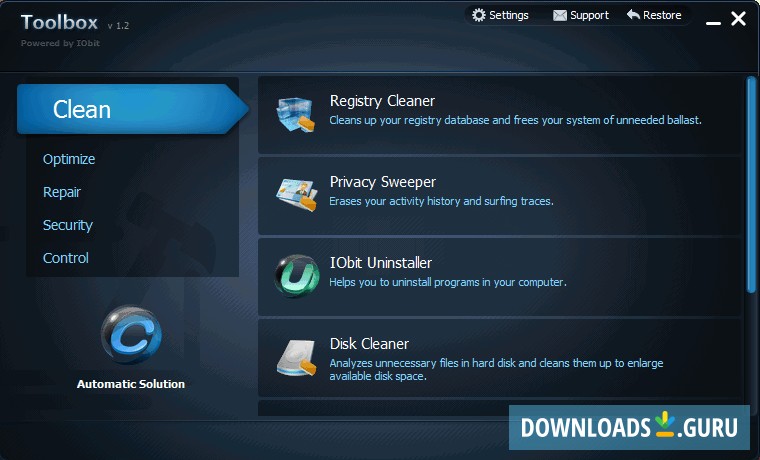Open the Registry Cleaner tool icon
760x460 pixels.
point(296,114)
